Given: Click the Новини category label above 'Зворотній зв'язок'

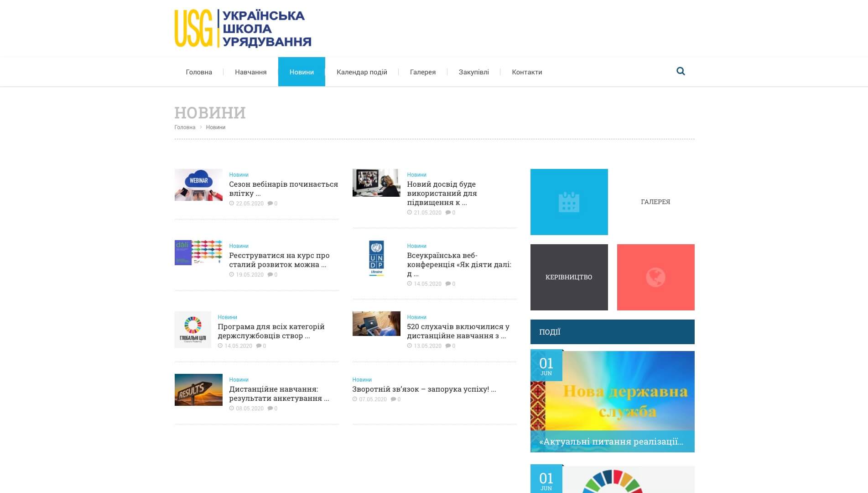Looking at the screenshot, I should point(362,380).
